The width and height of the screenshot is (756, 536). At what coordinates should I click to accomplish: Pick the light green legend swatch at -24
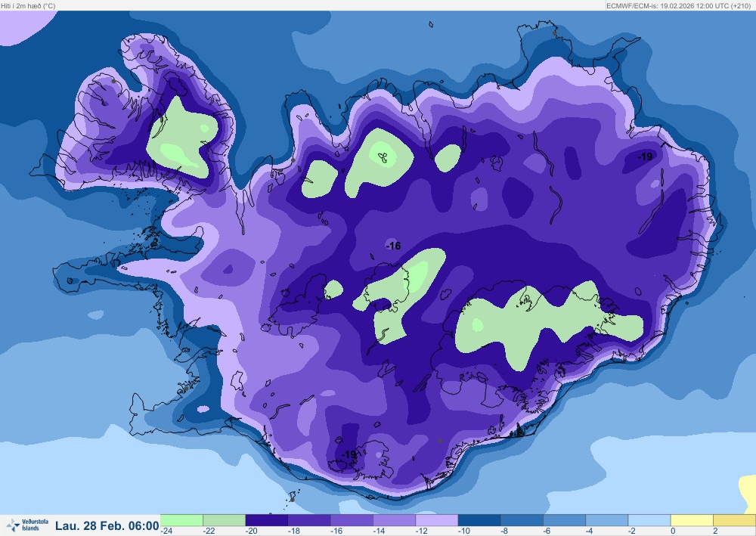click(181, 520)
